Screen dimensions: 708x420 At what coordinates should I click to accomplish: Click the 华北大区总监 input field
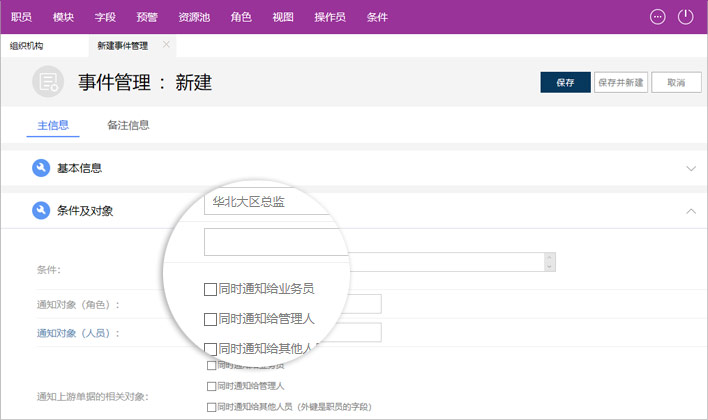tap(266, 201)
